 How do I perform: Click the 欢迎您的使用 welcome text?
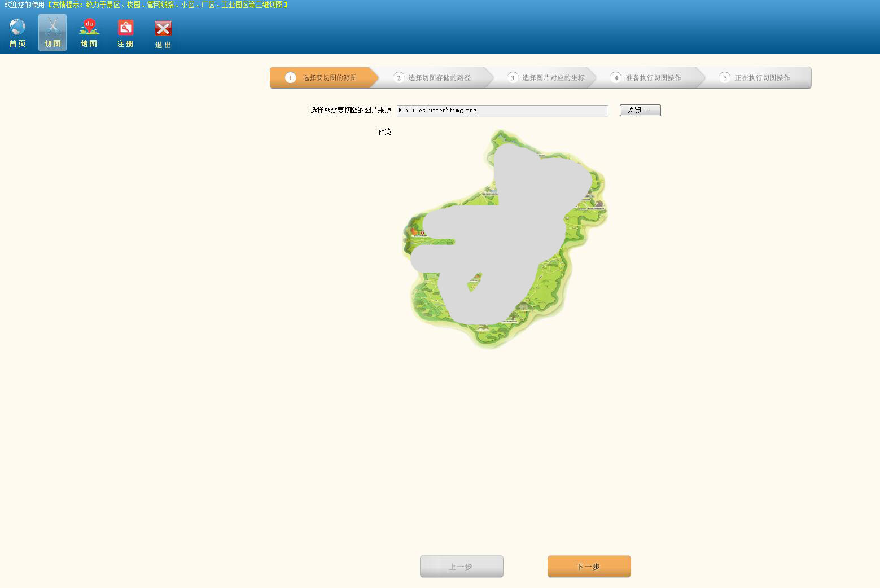(x=24, y=5)
